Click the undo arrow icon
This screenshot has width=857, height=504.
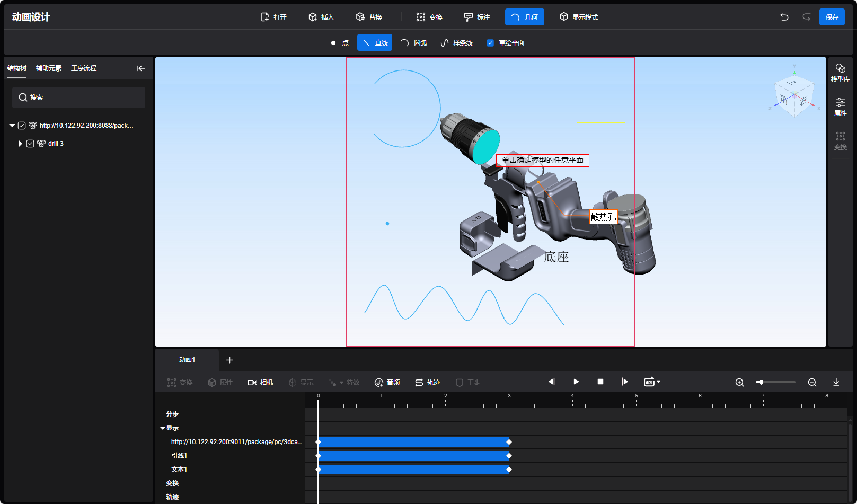point(784,17)
